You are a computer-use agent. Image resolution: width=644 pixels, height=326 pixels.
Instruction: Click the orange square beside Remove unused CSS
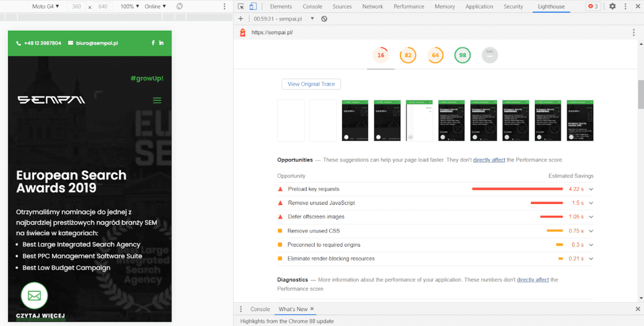pyautogui.click(x=280, y=231)
